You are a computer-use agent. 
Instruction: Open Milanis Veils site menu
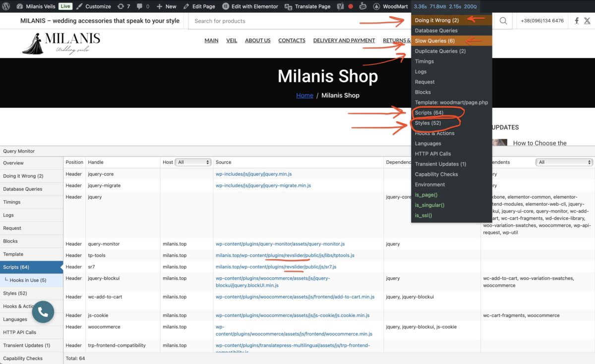point(35,6)
